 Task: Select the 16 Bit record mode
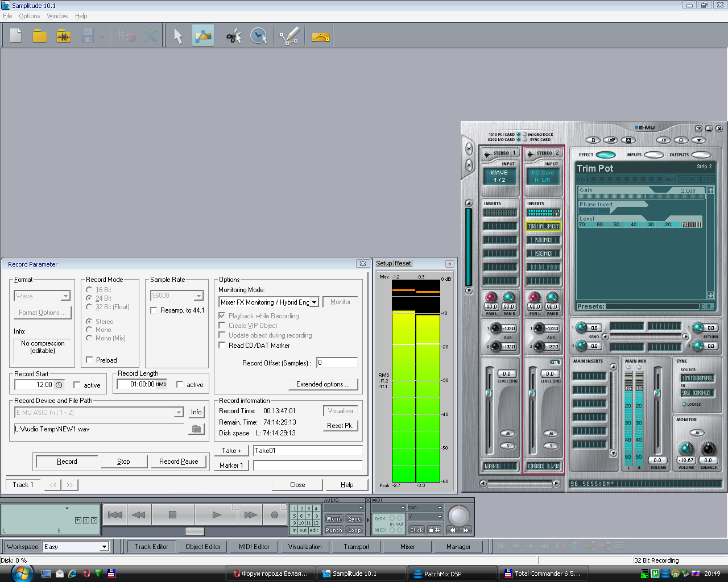click(x=89, y=290)
